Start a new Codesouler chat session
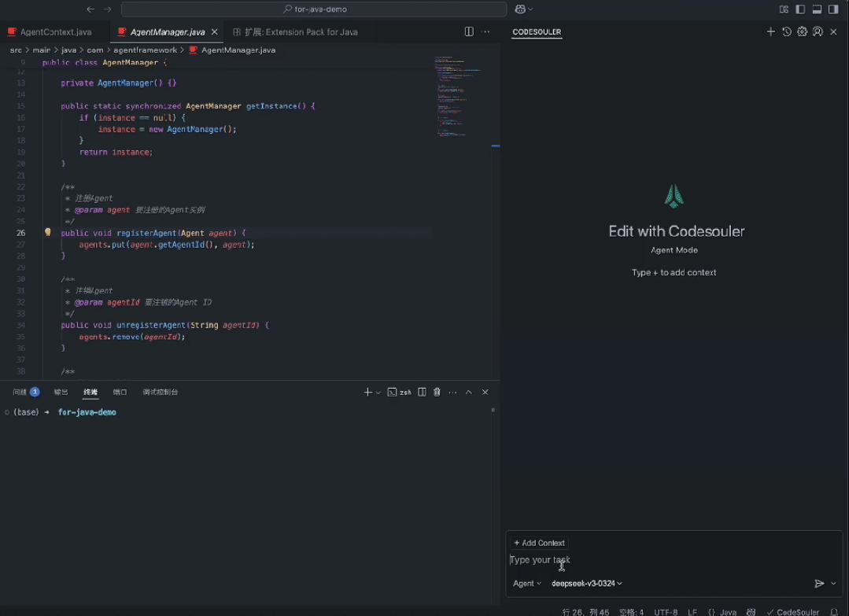This screenshot has height=616, width=849. pos(770,31)
